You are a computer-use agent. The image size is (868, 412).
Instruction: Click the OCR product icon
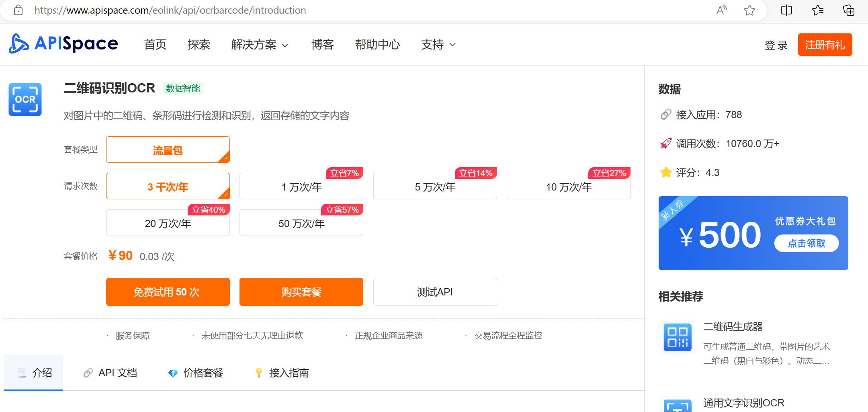point(25,99)
